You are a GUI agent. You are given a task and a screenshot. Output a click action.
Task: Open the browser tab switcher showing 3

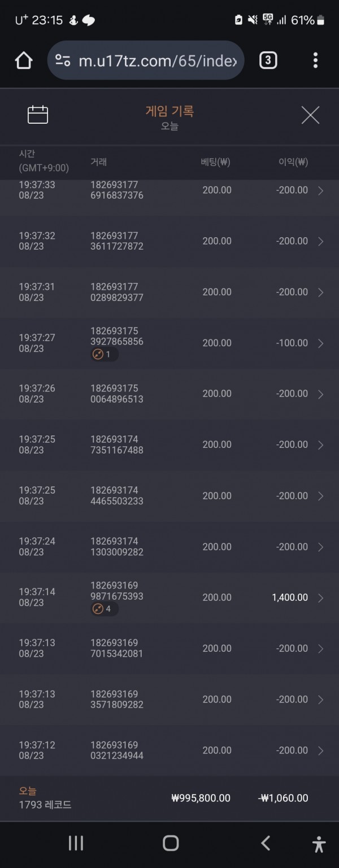click(268, 60)
